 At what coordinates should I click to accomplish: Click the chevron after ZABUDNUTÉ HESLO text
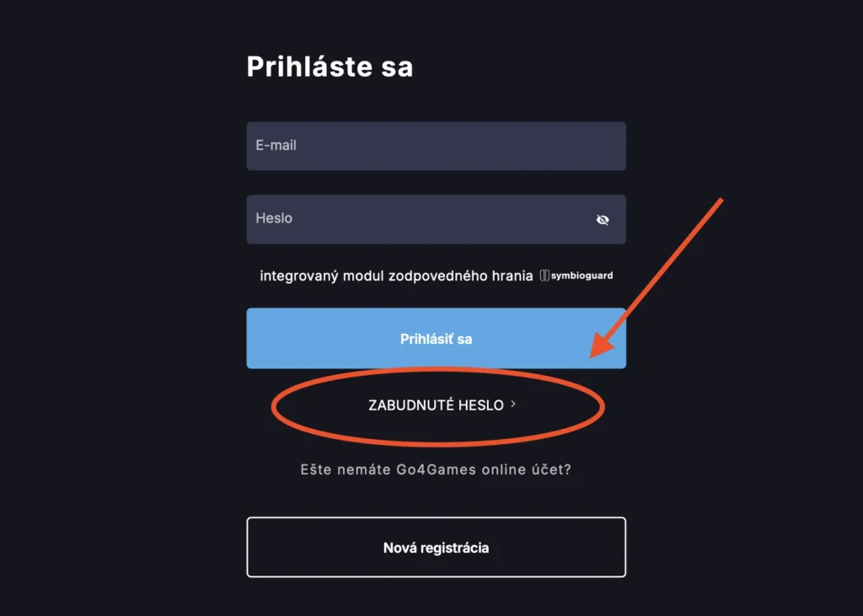513,404
